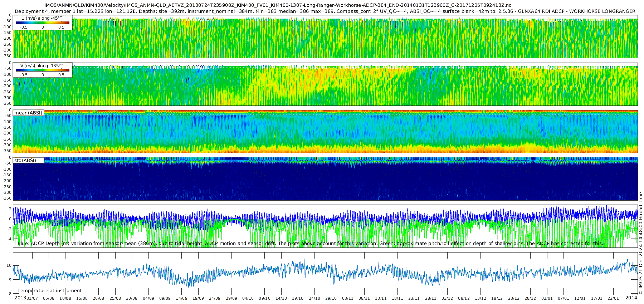Select the 22/01 date tick label
This screenshot has width=644, height=304.
coord(613,298)
